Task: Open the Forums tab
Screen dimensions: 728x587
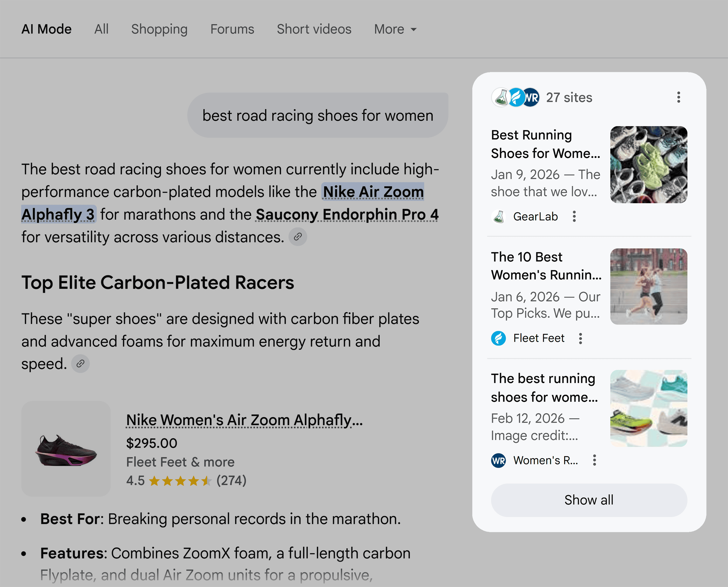Action: click(x=232, y=29)
